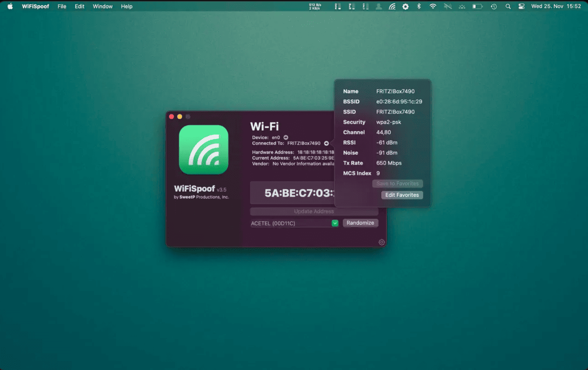
Task: Click the RSSI value -61 dBm
Action: [x=387, y=142]
